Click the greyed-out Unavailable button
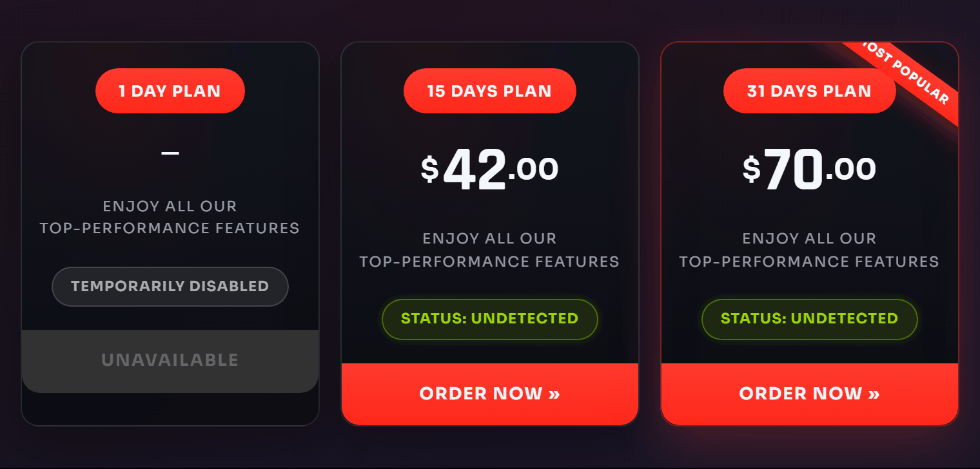Viewport: 980px width, 469px height. point(170,360)
